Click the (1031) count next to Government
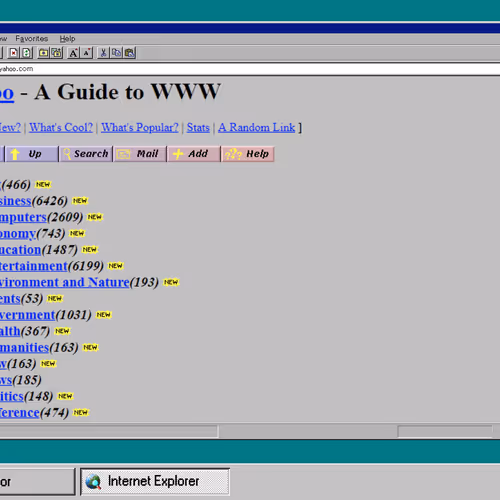Image resolution: width=500 pixels, height=500 pixels. [73, 315]
